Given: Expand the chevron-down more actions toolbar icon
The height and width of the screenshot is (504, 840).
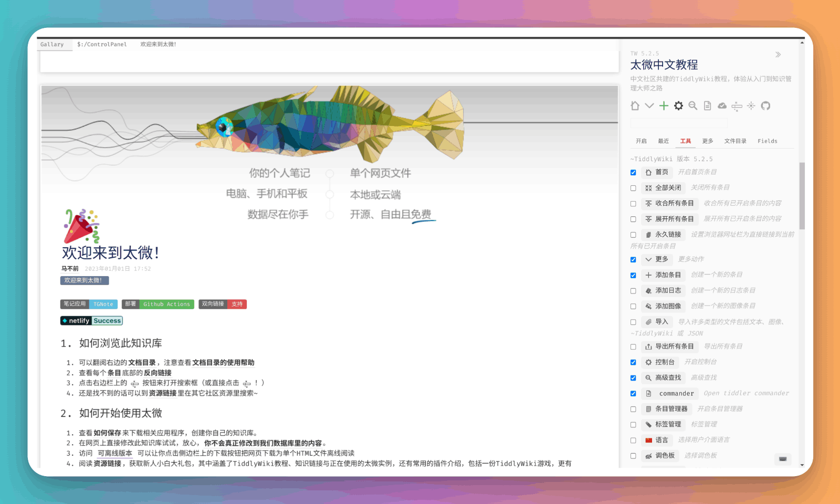Looking at the screenshot, I should click(x=649, y=106).
